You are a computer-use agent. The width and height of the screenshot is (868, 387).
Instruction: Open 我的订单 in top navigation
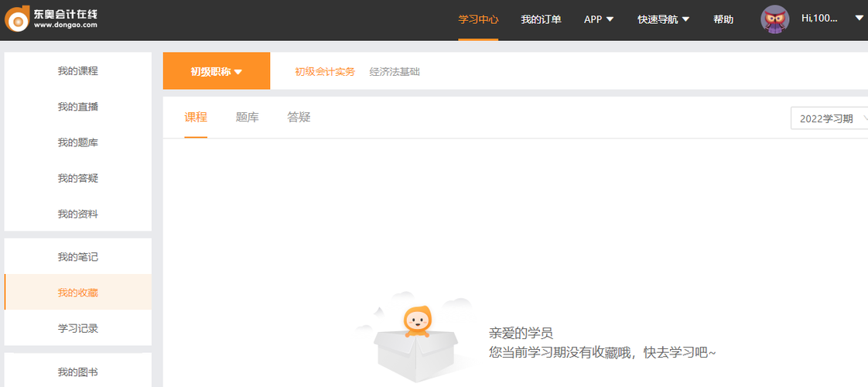coord(541,19)
